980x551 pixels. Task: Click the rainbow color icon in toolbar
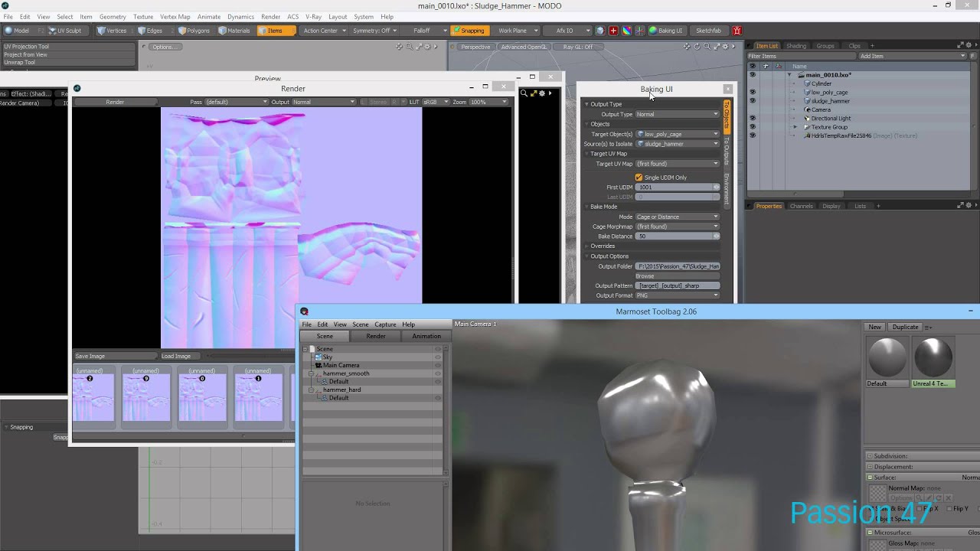click(626, 31)
